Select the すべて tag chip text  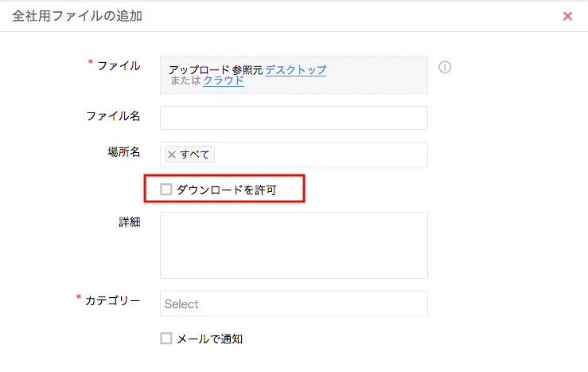tap(195, 155)
